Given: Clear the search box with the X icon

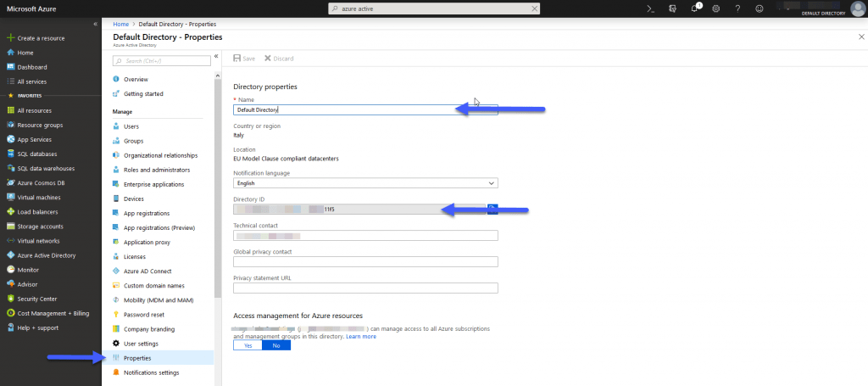Looking at the screenshot, I should pyautogui.click(x=534, y=8).
